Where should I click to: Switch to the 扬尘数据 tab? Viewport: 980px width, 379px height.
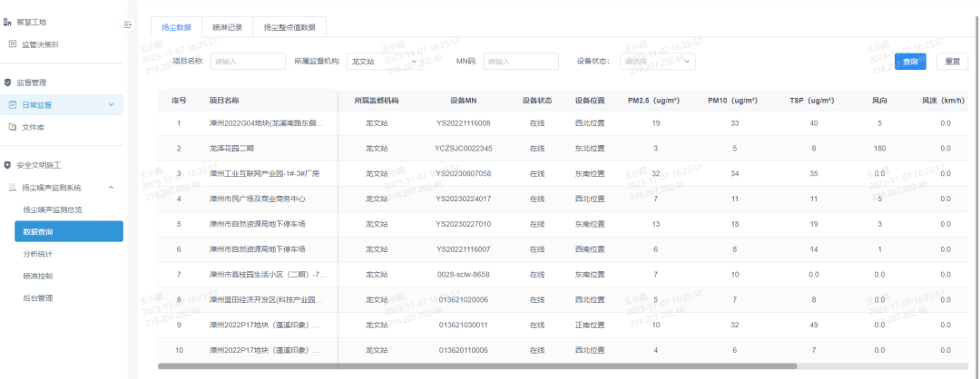pos(176,27)
